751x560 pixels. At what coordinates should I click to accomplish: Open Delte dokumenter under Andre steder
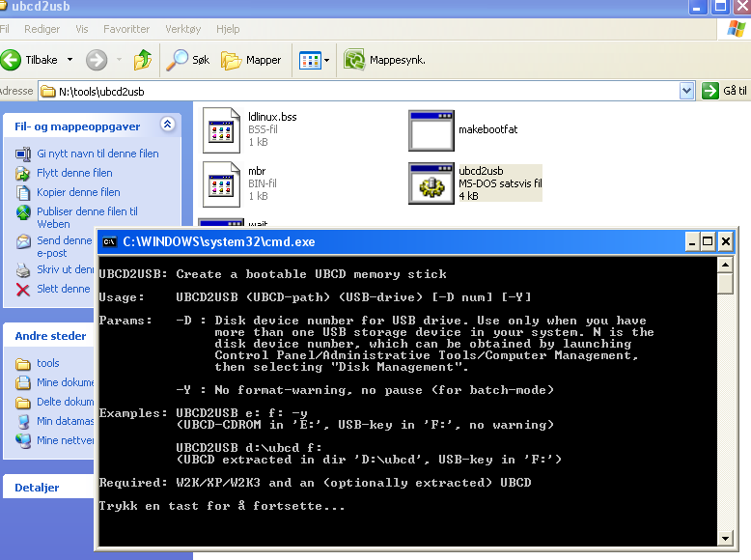pyautogui.click(x=65, y=402)
